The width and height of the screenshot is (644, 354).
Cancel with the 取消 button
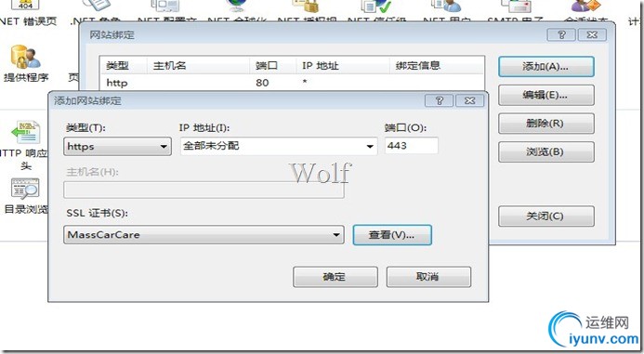(x=428, y=277)
